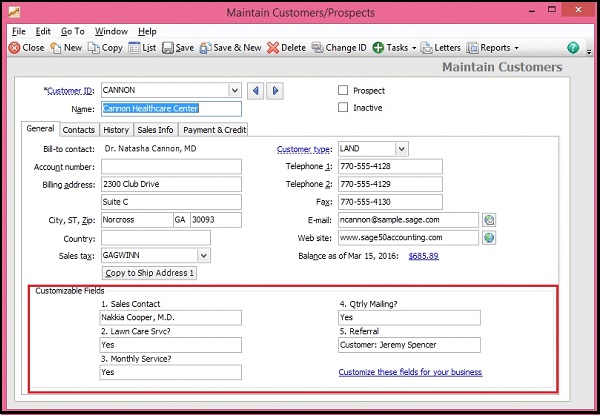
Task: Click the send e-mail icon
Action: (489, 220)
